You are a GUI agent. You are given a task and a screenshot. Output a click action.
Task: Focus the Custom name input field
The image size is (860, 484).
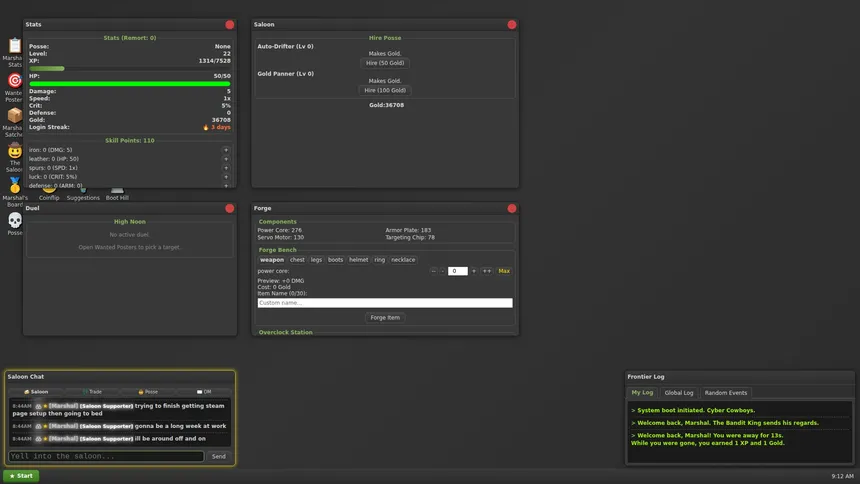click(385, 303)
